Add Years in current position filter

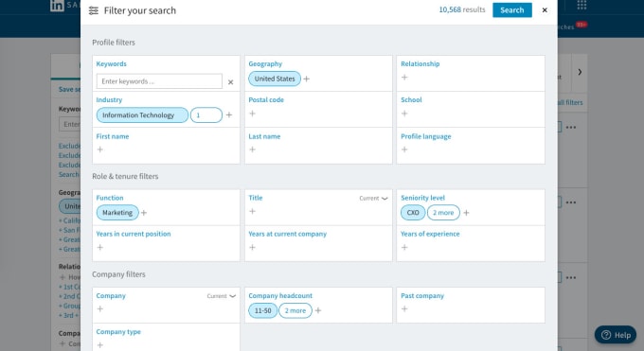tap(100, 247)
